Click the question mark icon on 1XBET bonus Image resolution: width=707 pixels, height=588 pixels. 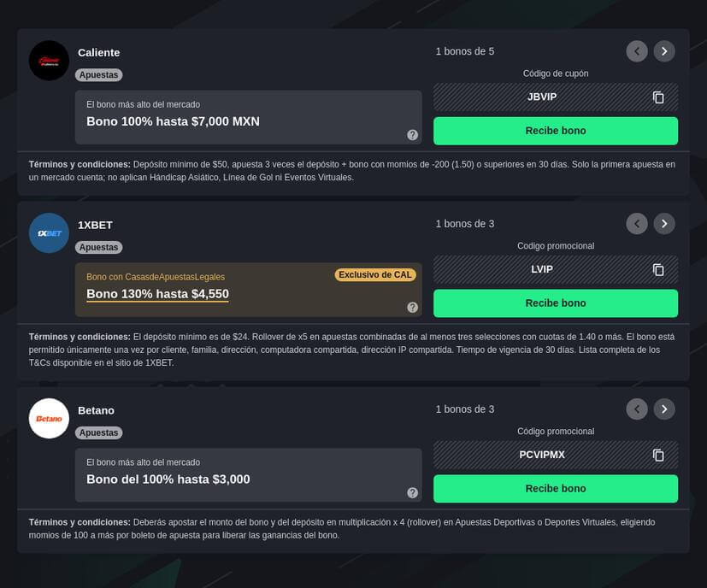coord(412,307)
